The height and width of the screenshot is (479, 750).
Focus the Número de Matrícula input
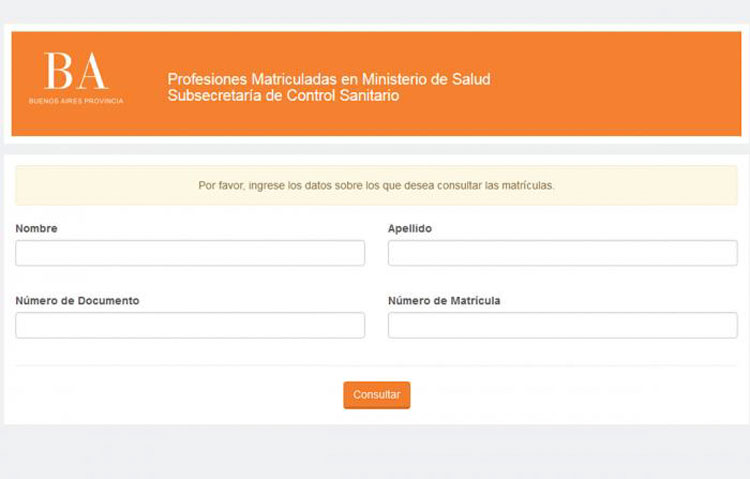pos(562,325)
